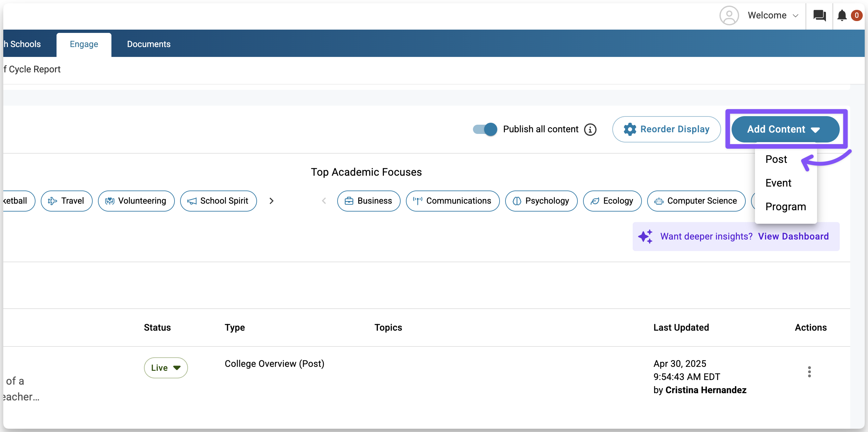Click the Reorder Display gear icon
This screenshot has height=432, width=868.
tap(629, 130)
